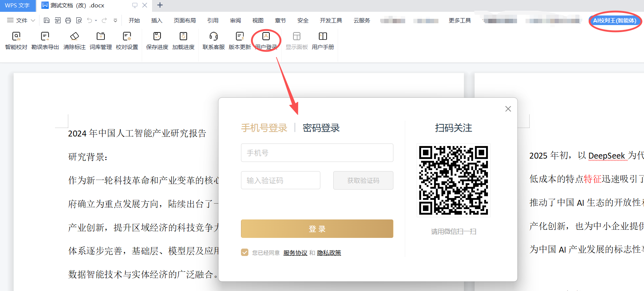Image resolution: width=644 pixels, height=291 pixels.
Task: Open 校对设置 proofreading settings
Action: 127,37
